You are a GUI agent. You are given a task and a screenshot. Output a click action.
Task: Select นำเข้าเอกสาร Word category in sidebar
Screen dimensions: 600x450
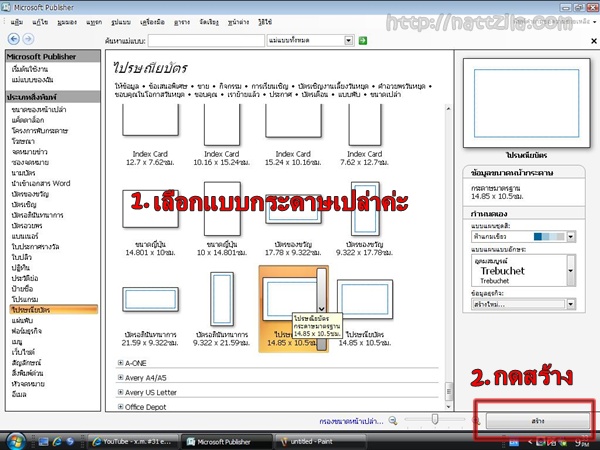click(x=41, y=183)
